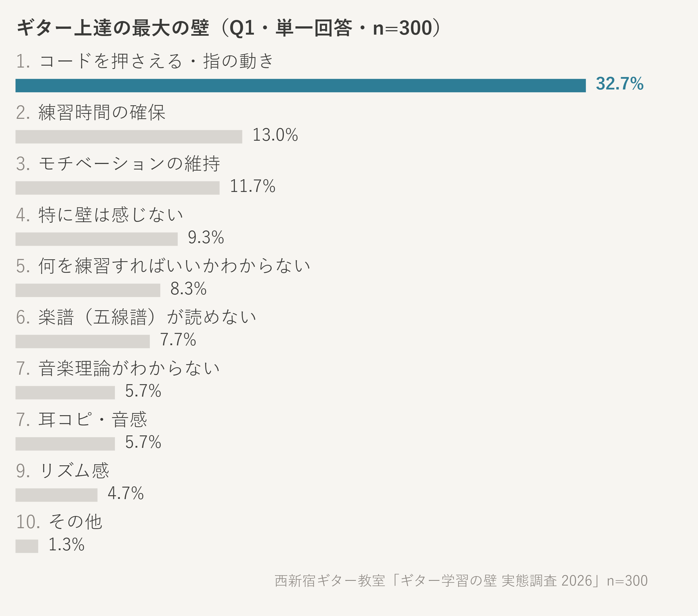698x616 pixels.
Task: Click the 8.3% value label
Action: click(x=189, y=289)
